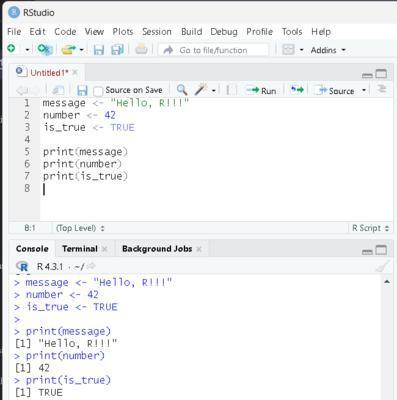
Task: Save the current document from main toolbar
Action: (99, 50)
